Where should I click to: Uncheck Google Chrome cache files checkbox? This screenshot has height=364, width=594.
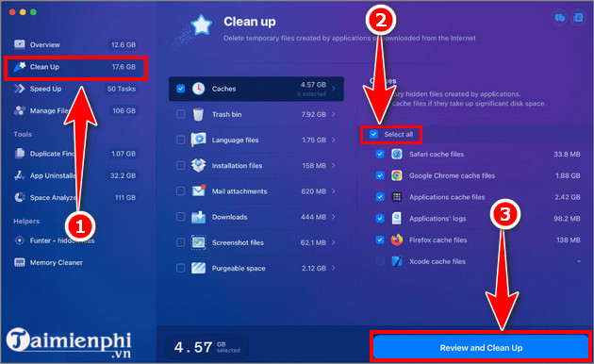point(380,175)
